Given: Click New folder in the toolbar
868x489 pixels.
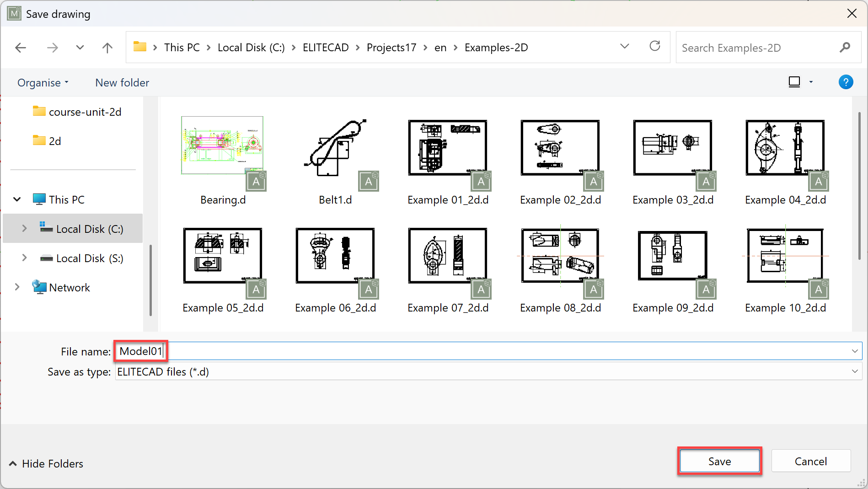Looking at the screenshot, I should [122, 83].
